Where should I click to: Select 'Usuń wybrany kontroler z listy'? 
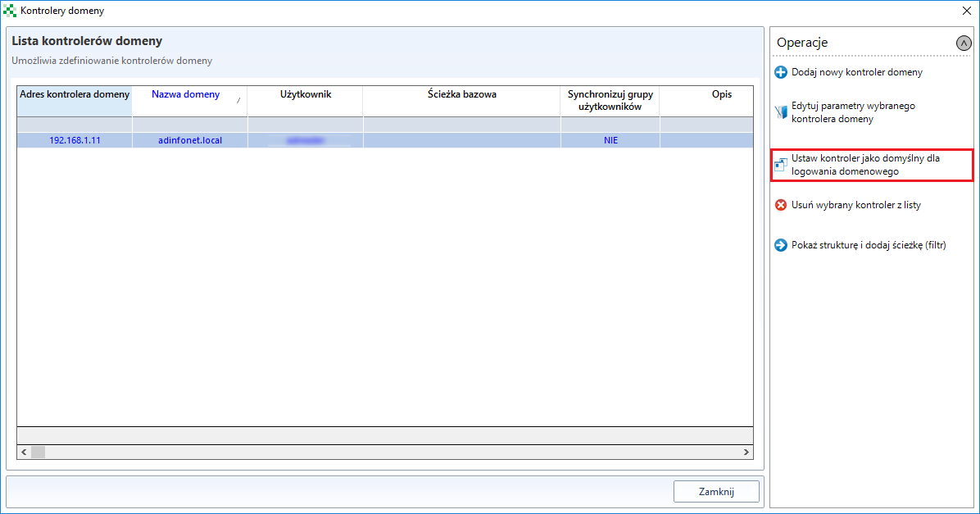pos(855,205)
